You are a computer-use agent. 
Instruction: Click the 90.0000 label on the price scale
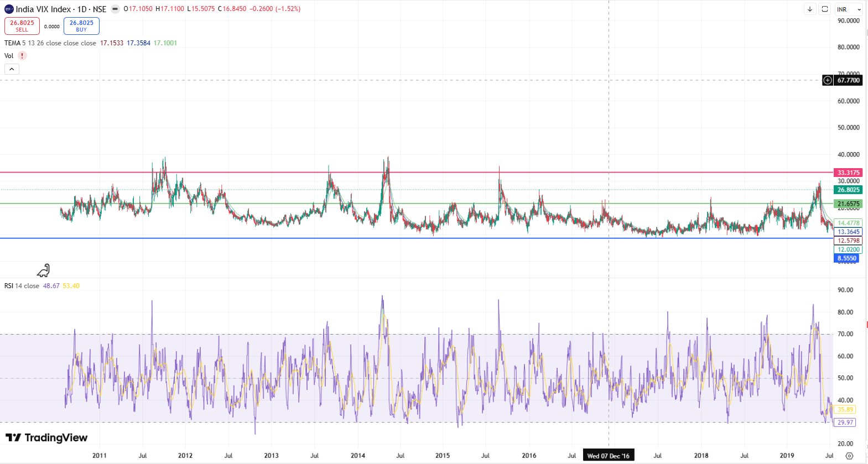(x=849, y=20)
